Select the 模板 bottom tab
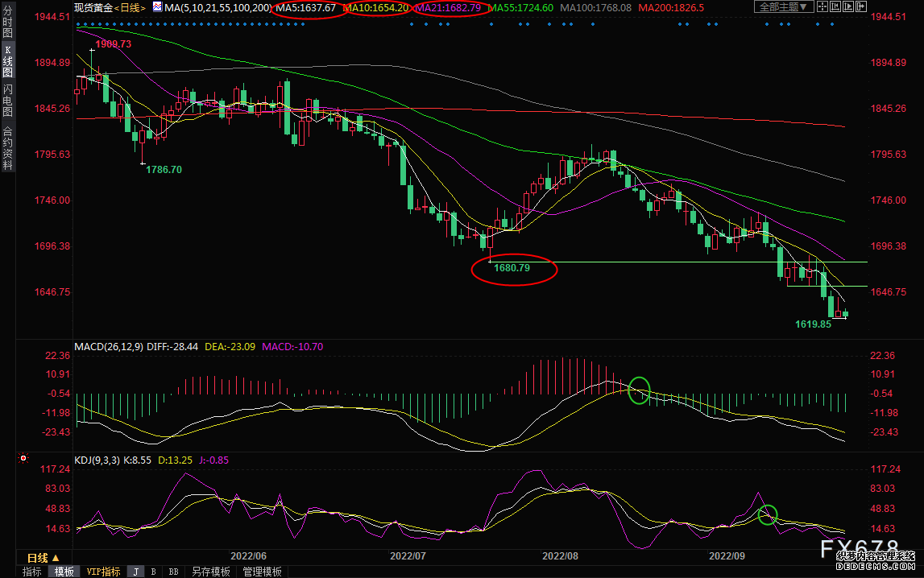924x578 pixels. (x=64, y=572)
